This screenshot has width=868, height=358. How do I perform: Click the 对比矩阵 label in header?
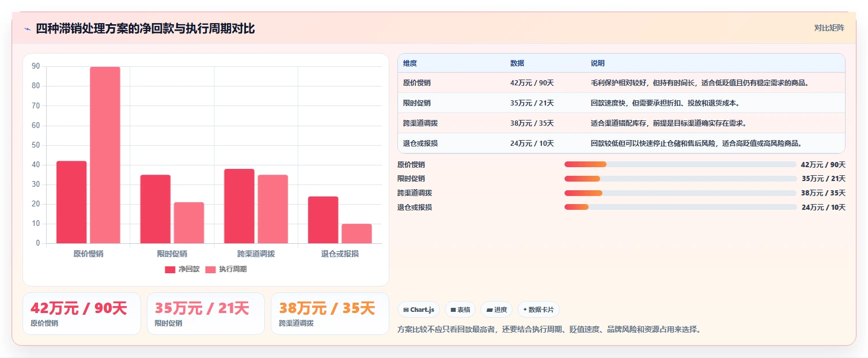[x=829, y=28]
